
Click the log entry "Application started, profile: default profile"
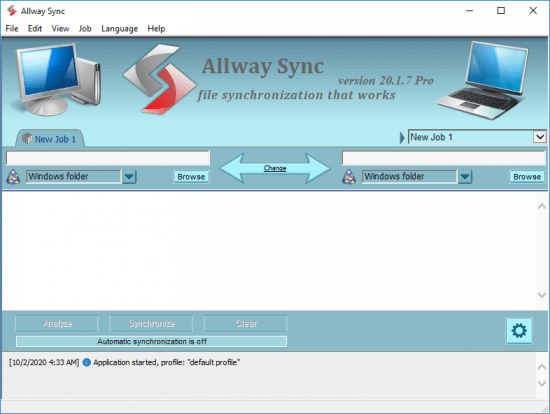[x=167, y=362]
